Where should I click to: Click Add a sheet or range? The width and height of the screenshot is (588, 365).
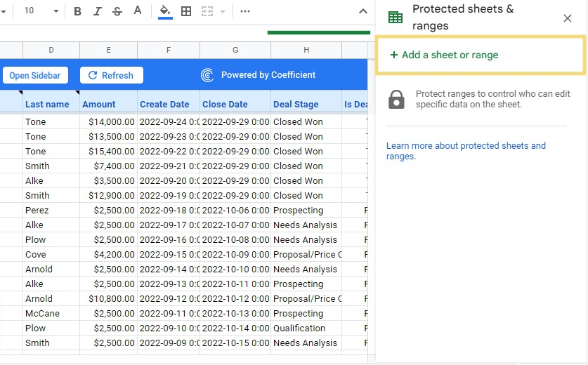(444, 55)
